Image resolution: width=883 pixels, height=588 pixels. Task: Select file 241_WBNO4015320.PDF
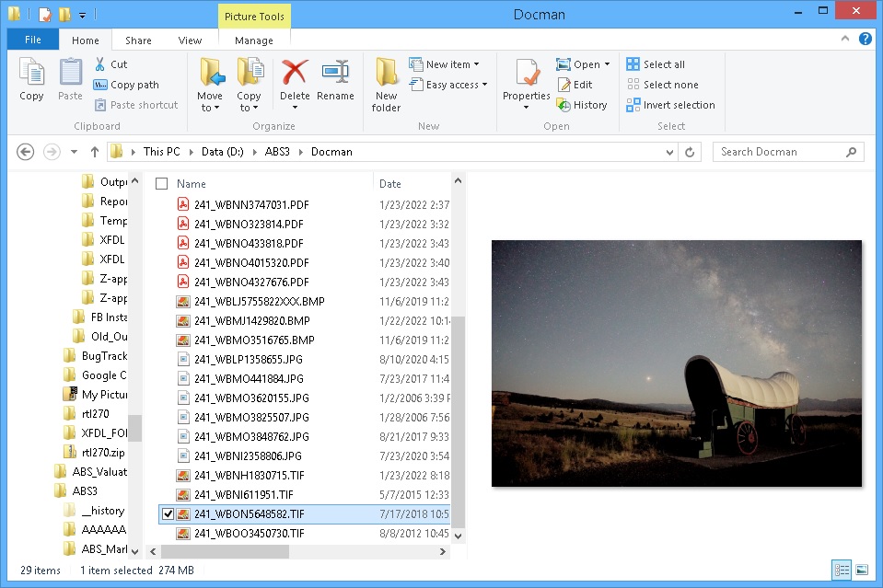(x=251, y=263)
